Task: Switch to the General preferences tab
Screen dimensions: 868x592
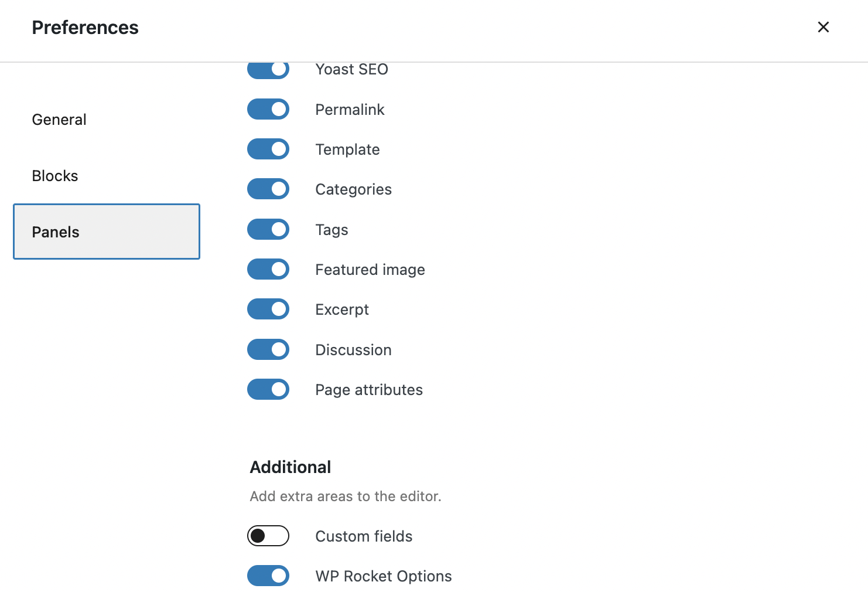Action: click(59, 119)
